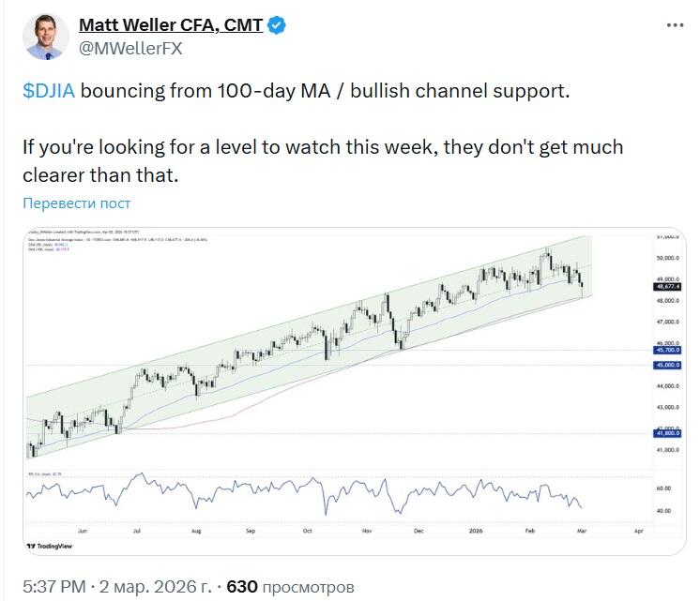Click the Apr label on the time axis
The height and width of the screenshot is (601, 700).
point(638,531)
